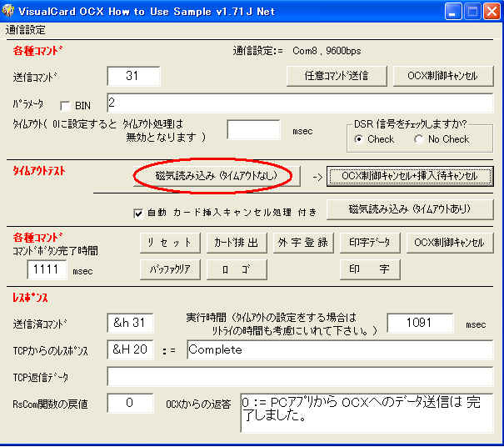Click the RsCom関数の戻値 field showing 0
504x447 pixels.
[130, 403]
